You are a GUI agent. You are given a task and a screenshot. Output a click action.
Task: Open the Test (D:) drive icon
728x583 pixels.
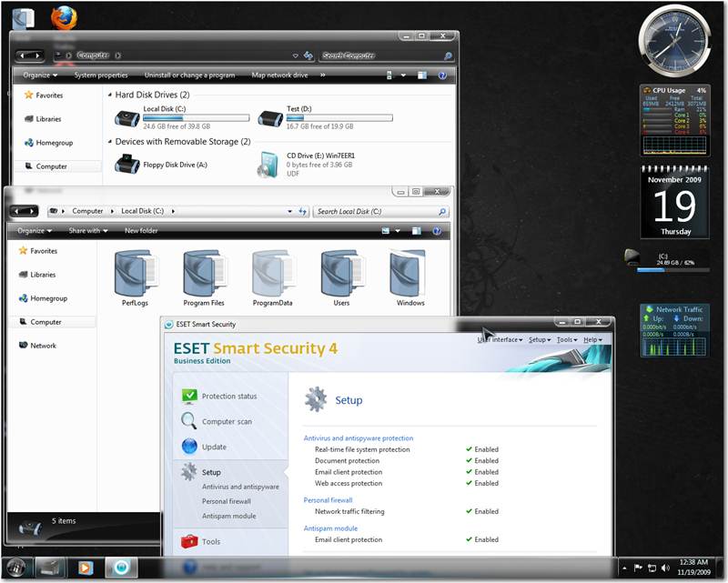pos(270,119)
